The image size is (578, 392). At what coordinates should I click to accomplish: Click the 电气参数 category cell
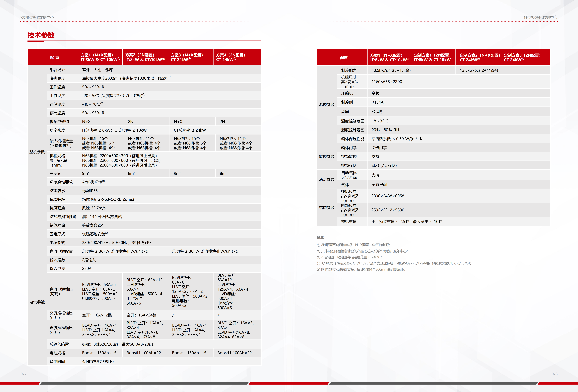point(37,302)
